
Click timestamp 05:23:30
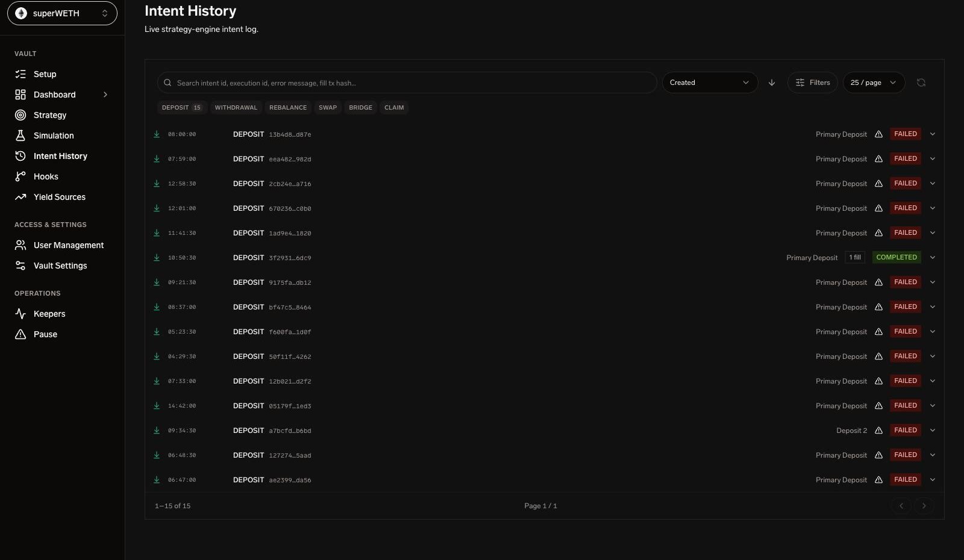pos(182,332)
